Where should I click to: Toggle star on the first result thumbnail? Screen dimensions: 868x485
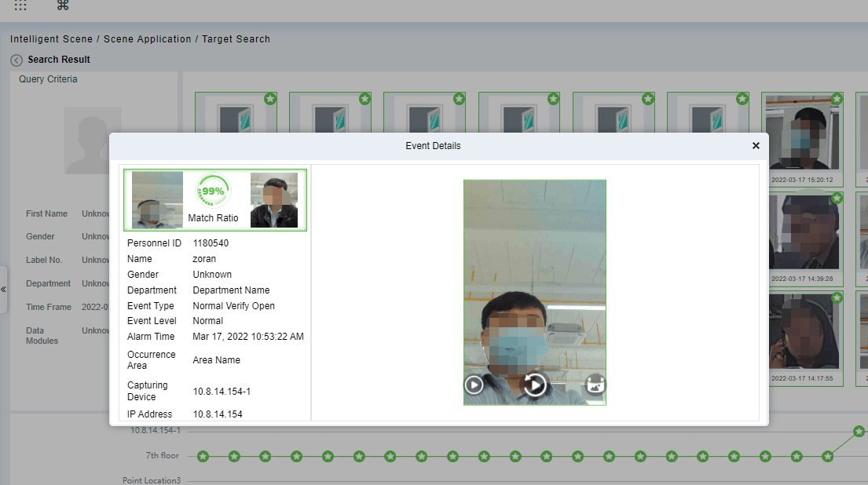click(x=270, y=99)
